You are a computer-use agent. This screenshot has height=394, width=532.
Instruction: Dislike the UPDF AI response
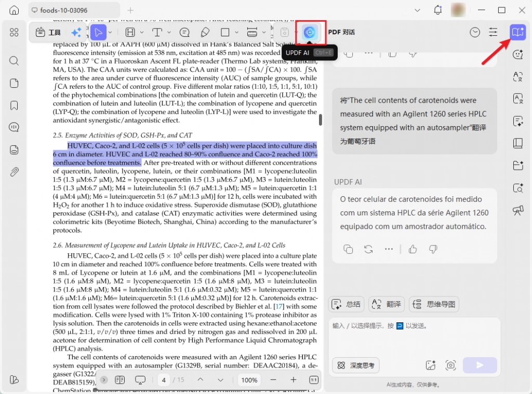(433, 249)
